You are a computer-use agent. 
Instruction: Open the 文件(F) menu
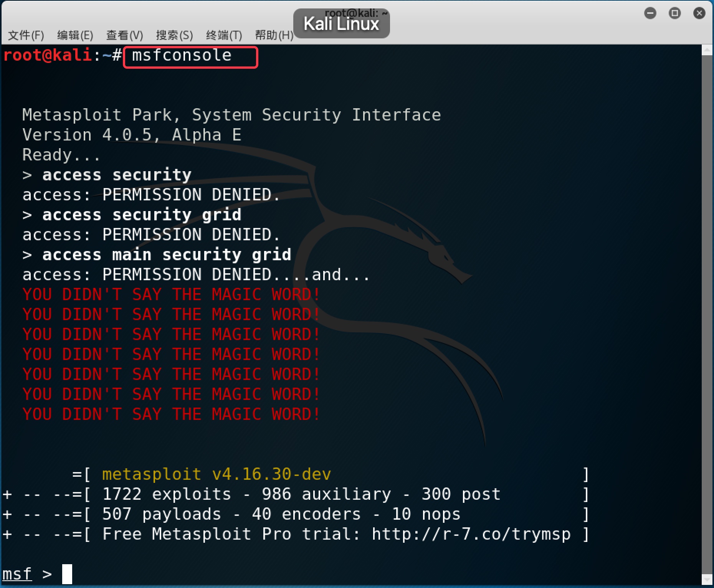[26, 35]
